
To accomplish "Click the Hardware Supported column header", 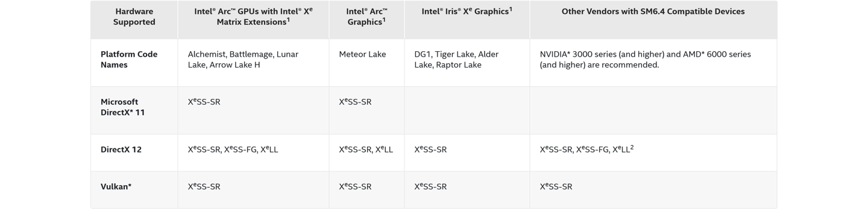I will point(134,17).
